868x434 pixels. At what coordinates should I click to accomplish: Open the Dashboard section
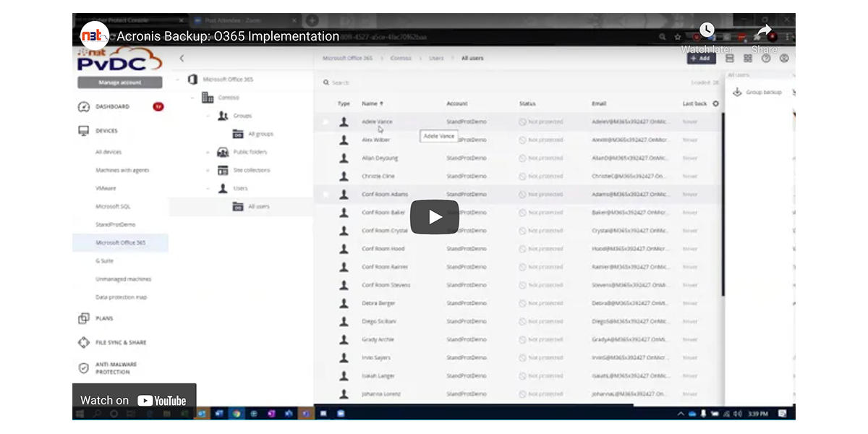[x=112, y=107]
